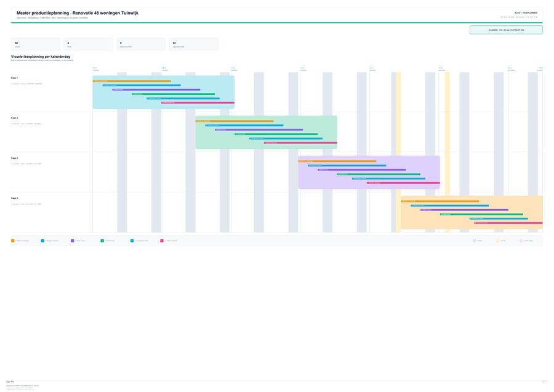Click the orange task bar in Fase 3
The image size is (554, 392).
337,161
